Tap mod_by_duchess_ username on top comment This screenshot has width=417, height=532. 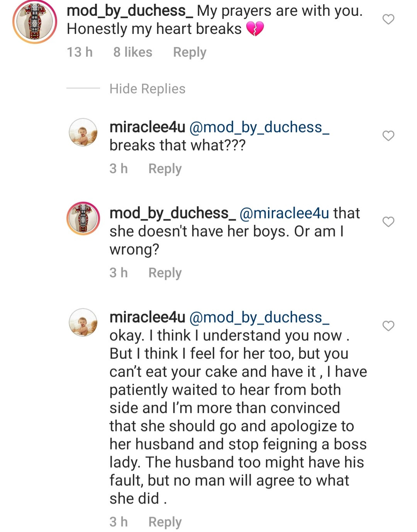pyautogui.click(x=130, y=11)
